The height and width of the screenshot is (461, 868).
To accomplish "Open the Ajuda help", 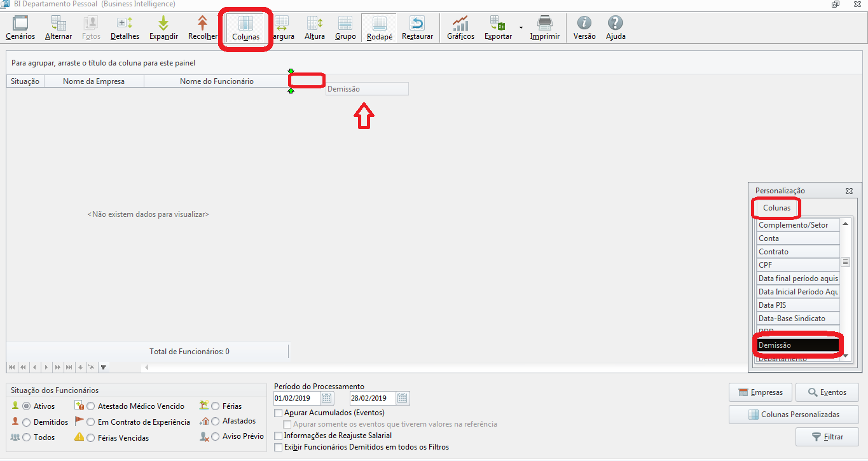I will [616, 28].
